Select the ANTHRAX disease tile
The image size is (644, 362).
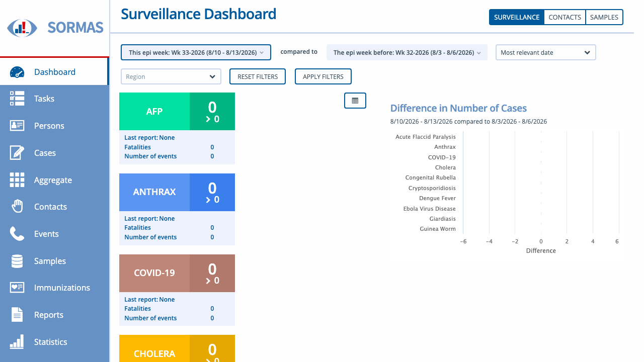[154, 192]
